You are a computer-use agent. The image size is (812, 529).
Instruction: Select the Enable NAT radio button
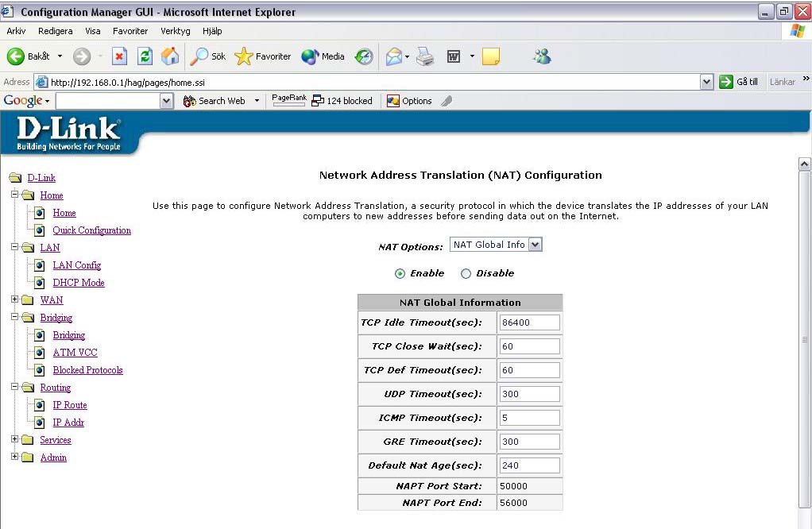[400, 273]
